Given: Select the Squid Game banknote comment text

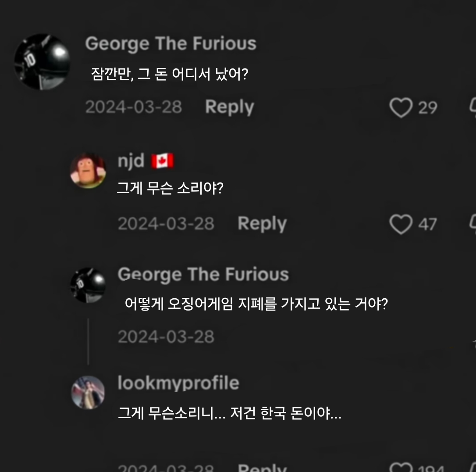Looking at the screenshot, I should point(256,304).
